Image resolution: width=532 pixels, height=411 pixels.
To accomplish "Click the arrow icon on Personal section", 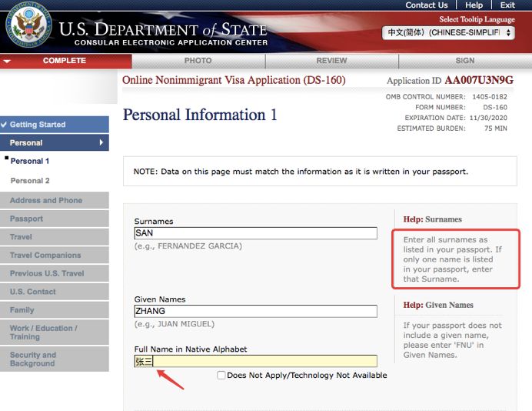I will (x=101, y=142).
